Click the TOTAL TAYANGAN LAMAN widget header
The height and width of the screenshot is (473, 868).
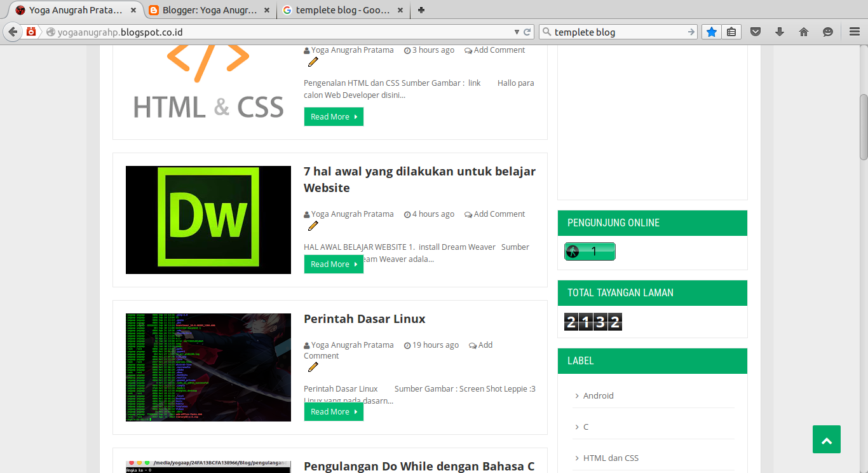pos(653,293)
